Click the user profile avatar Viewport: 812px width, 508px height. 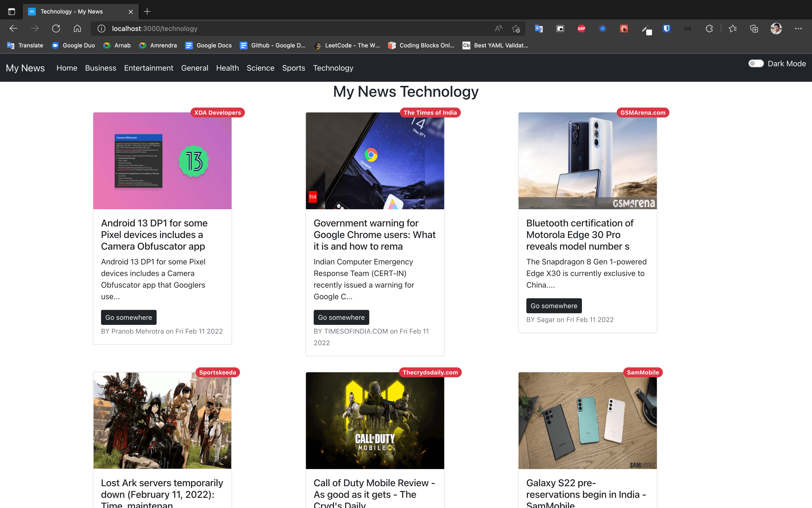776,29
